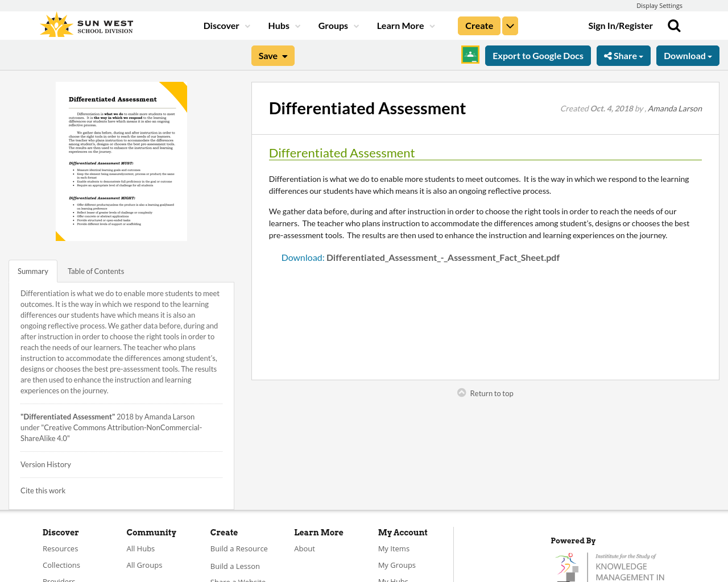
Task: Open Display Settings
Action: tap(659, 5)
